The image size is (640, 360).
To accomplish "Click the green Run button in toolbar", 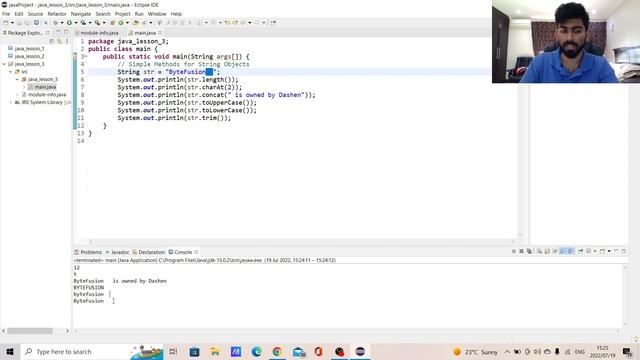I will [x=69, y=23].
